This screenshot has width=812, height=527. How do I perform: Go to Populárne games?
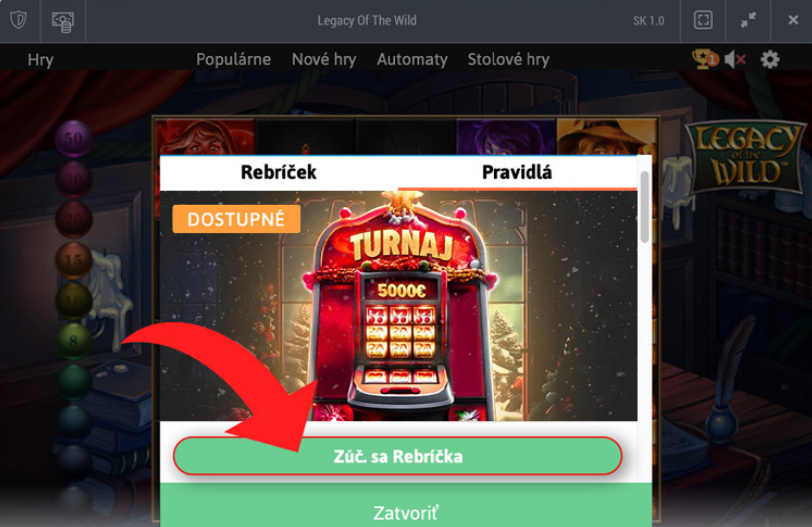pos(233,60)
